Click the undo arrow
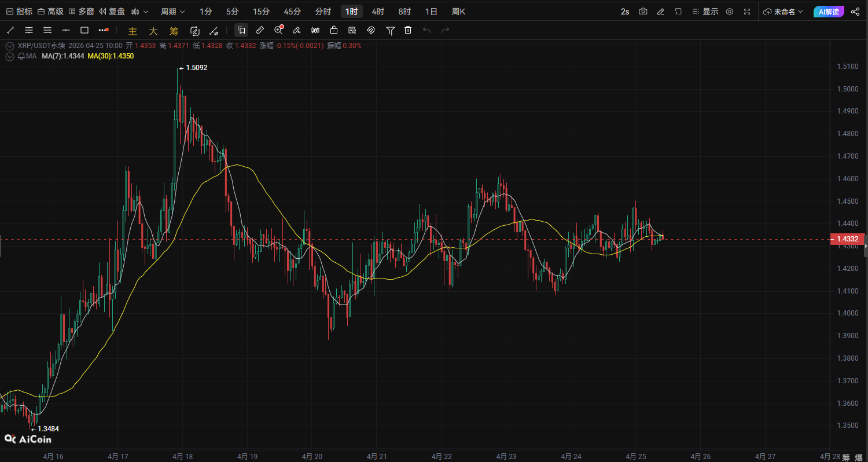 (x=426, y=30)
